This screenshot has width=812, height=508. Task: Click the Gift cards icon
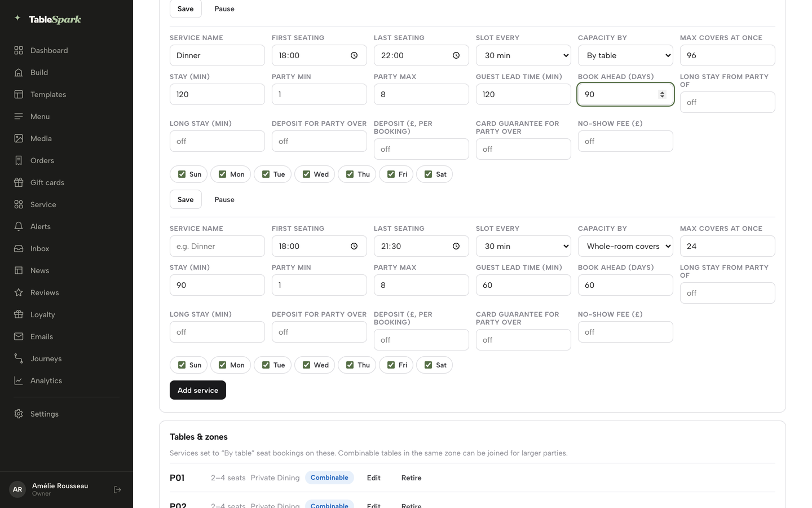point(19,182)
